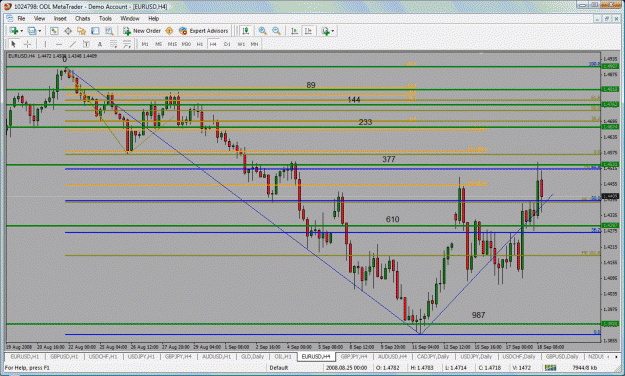Click the New Order button
The image size is (625, 376).
pyautogui.click(x=142, y=31)
